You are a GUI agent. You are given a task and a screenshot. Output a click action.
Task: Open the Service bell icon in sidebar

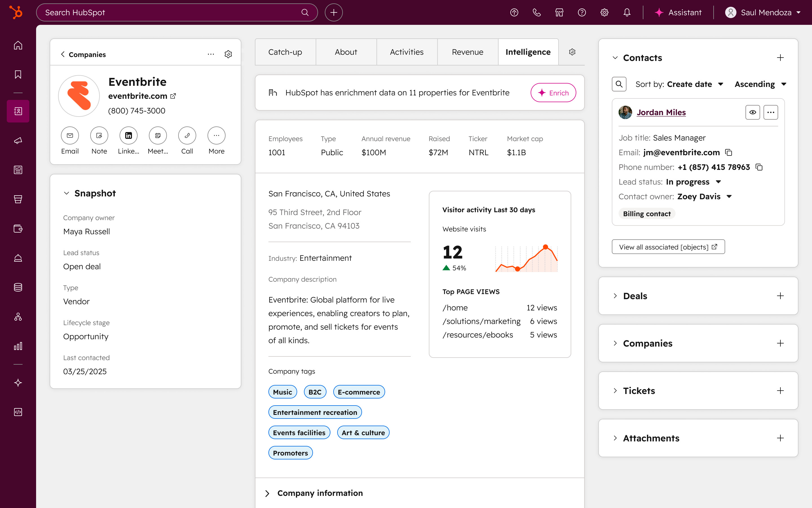tap(18, 258)
